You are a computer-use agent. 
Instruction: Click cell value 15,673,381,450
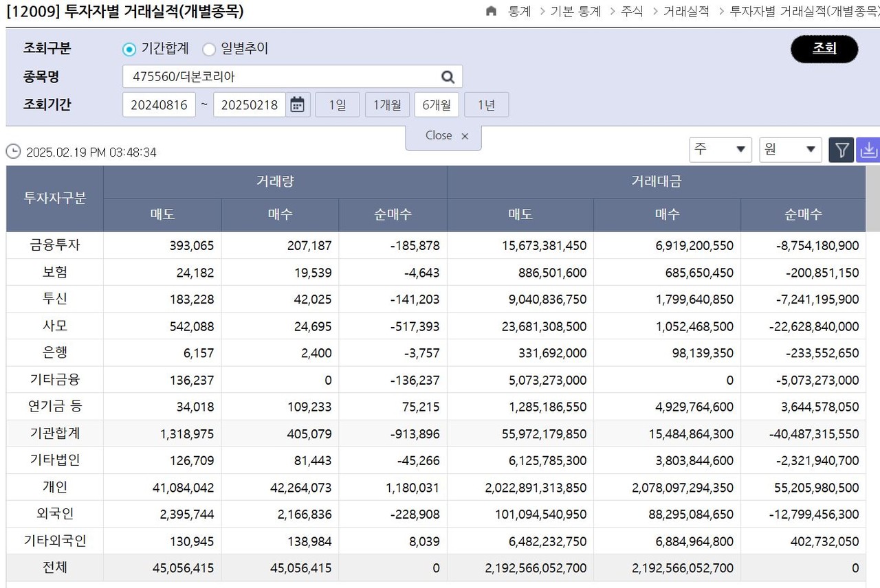[x=544, y=246]
